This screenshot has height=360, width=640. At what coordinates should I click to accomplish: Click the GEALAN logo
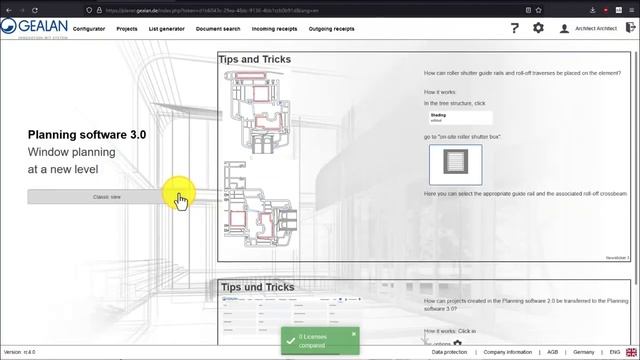[x=34, y=27]
